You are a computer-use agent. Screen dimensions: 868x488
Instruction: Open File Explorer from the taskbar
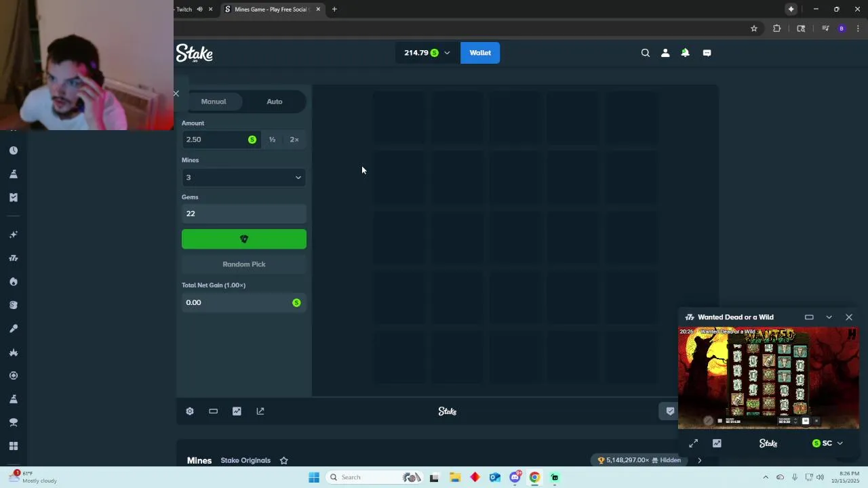454,477
